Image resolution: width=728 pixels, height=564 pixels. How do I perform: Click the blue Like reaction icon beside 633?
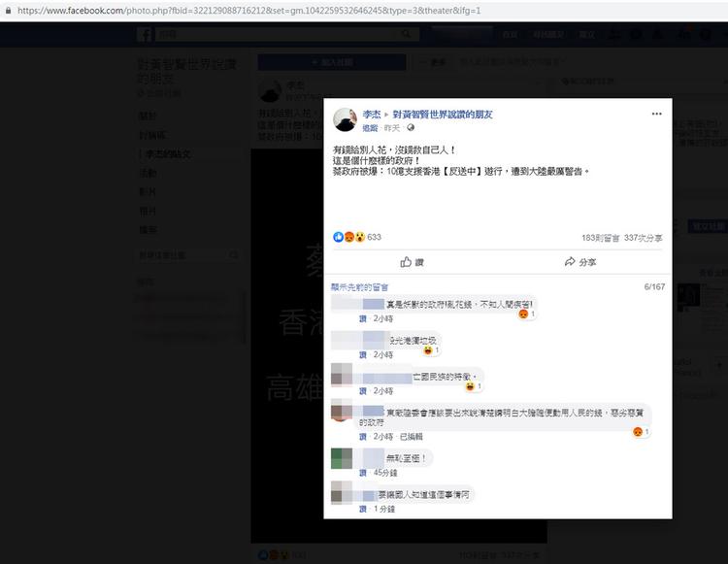pyautogui.click(x=338, y=237)
